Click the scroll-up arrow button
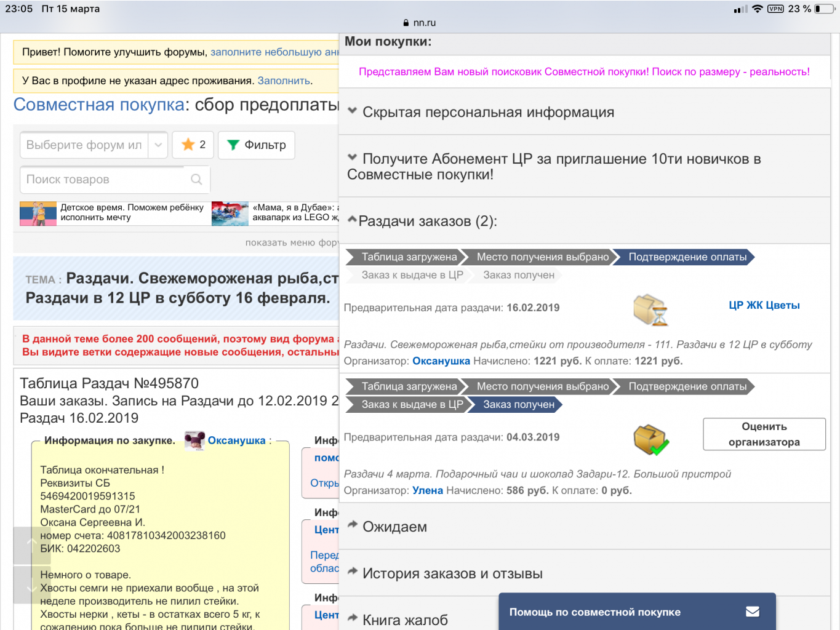Screen dimensions: 840x630 pyautogui.click(x=32, y=545)
